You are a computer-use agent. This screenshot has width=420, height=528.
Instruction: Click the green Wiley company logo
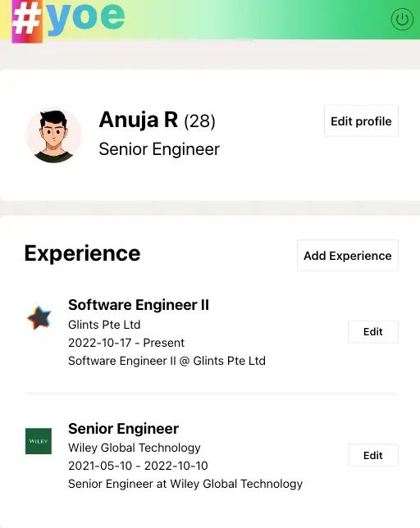[39, 441]
